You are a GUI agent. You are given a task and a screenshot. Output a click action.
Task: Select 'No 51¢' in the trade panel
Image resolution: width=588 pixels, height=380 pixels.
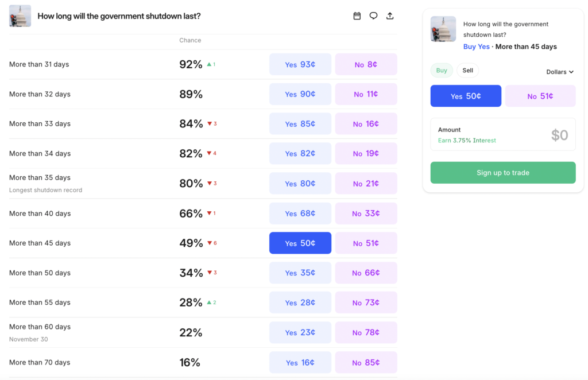click(x=540, y=96)
